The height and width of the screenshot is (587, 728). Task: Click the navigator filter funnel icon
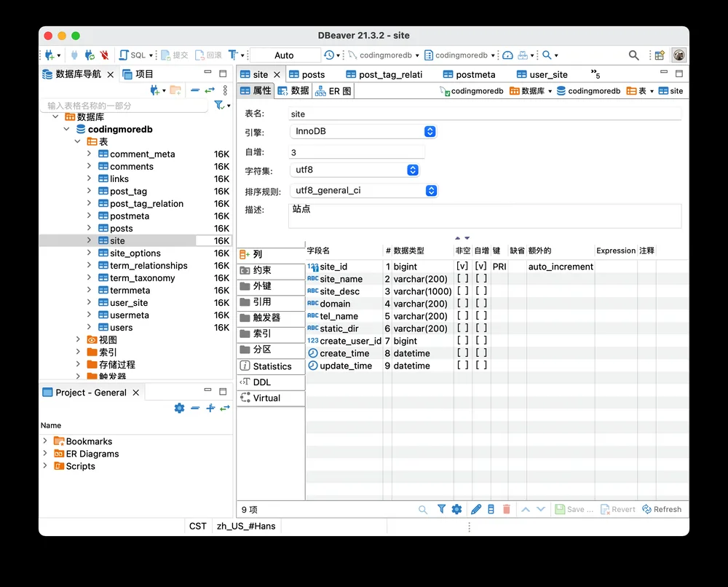tap(218, 106)
